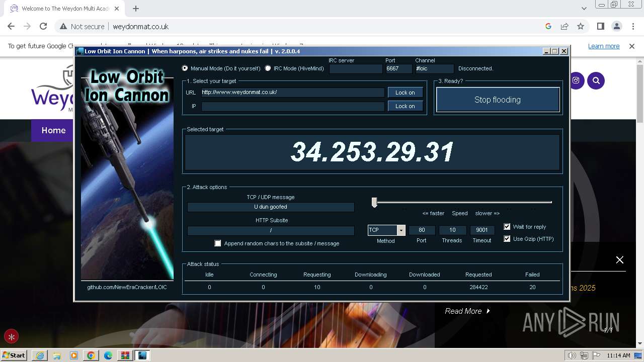Open the Windows Start menu
The height and width of the screenshot is (362, 644).
click(x=14, y=355)
